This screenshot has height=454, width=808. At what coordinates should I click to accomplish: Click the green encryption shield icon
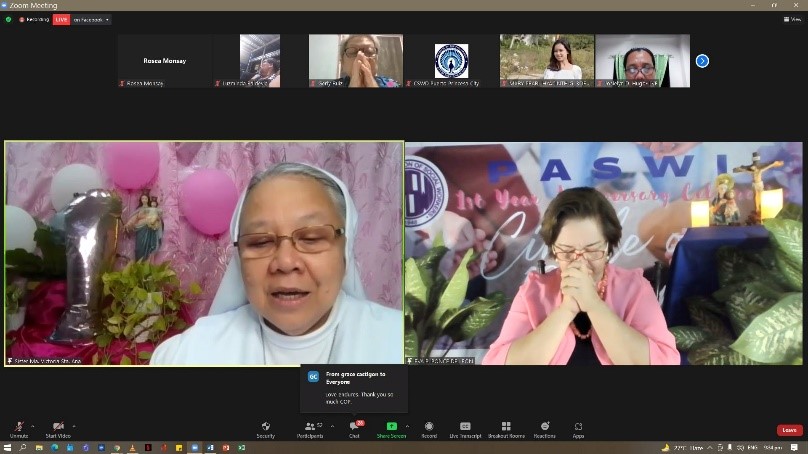click(8, 19)
